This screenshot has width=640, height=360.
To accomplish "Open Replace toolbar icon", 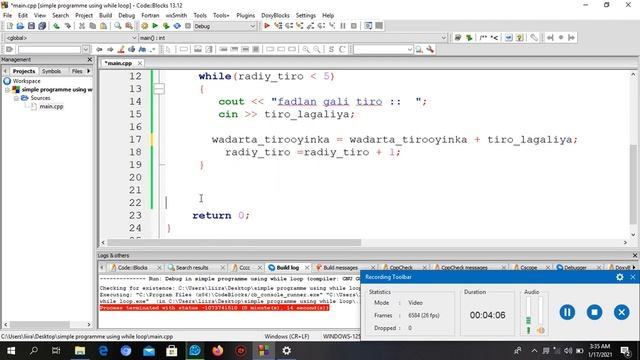I will [129, 26].
